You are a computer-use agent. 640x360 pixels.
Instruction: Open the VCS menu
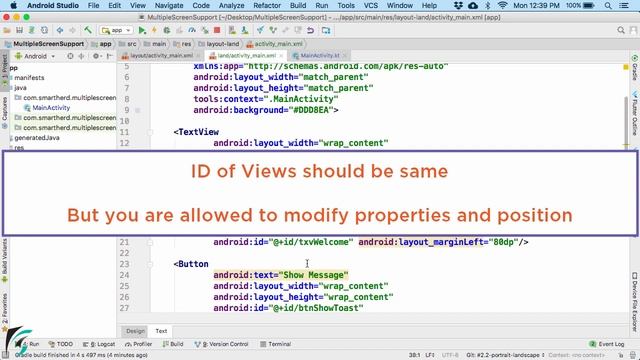[x=371, y=5]
